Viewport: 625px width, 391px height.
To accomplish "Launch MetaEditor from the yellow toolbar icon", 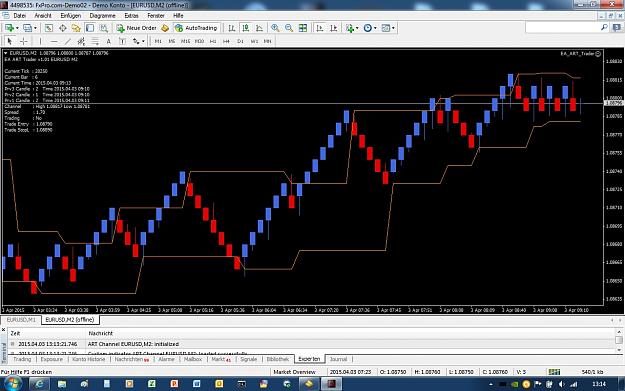I will [x=165, y=28].
